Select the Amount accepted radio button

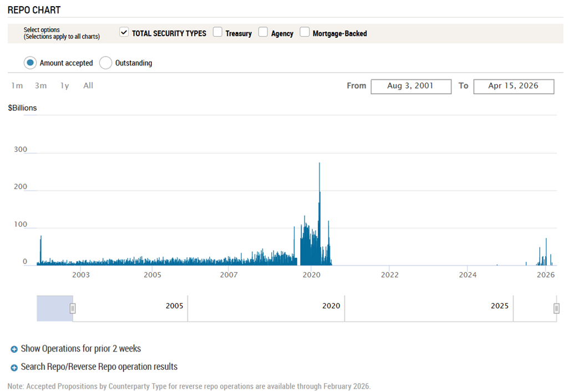[x=31, y=63]
